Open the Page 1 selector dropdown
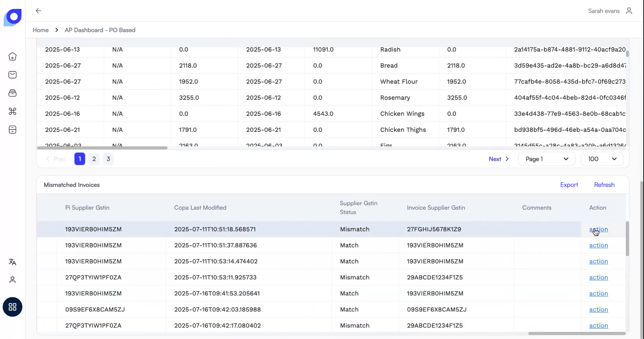 [546, 159]
